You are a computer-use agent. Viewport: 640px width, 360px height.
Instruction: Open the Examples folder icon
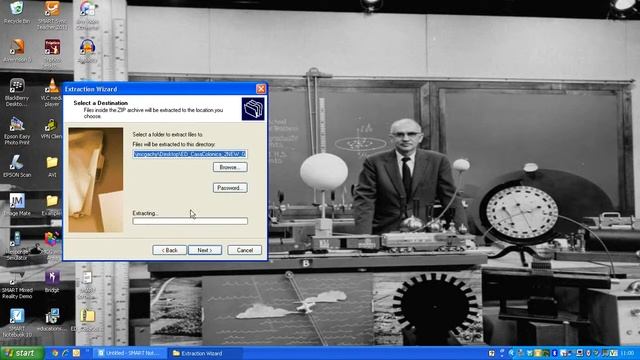click(x=52, y=204)
